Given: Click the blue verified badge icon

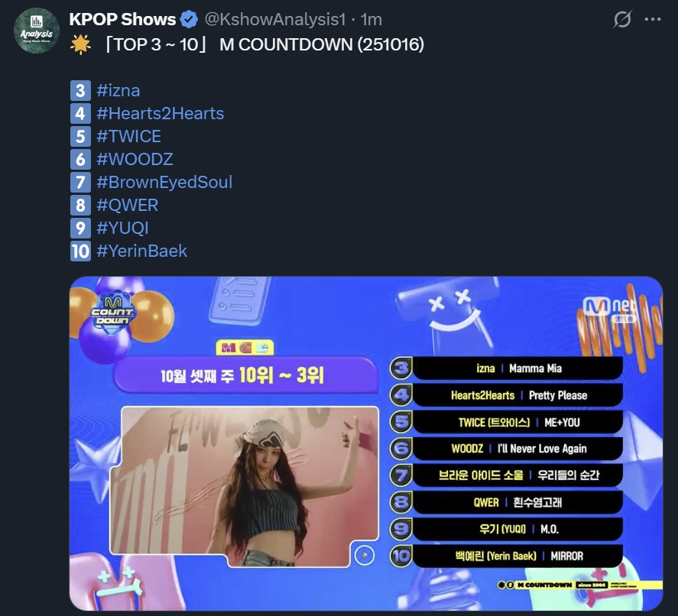Looking at the screenshot, I should point(189,19).
